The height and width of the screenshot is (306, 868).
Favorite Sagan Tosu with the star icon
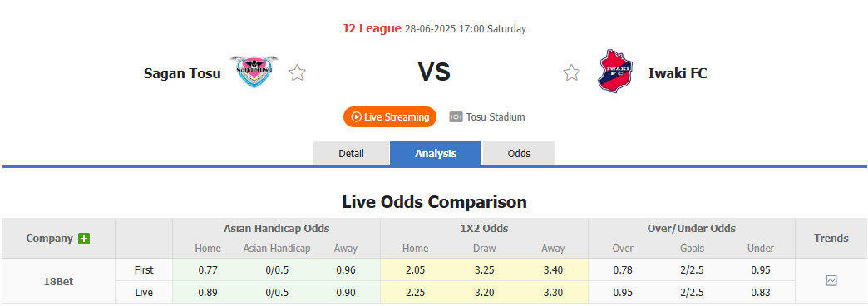point(298,72)
